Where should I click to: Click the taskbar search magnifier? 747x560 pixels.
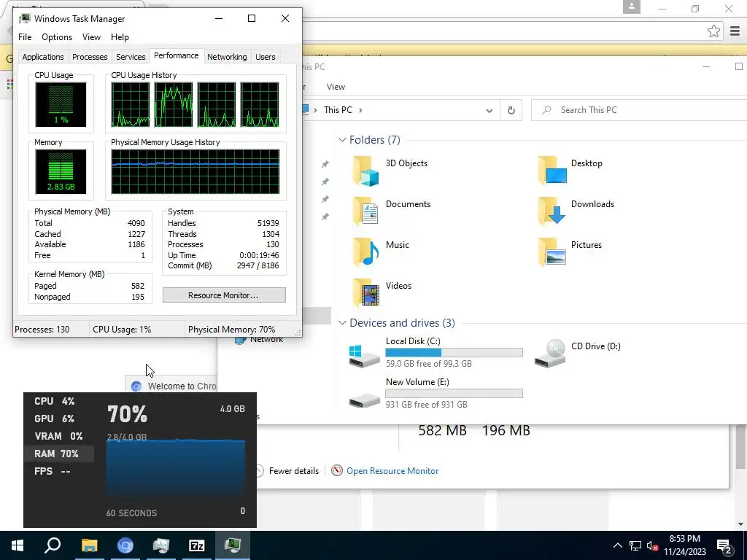tap(53, 545)
